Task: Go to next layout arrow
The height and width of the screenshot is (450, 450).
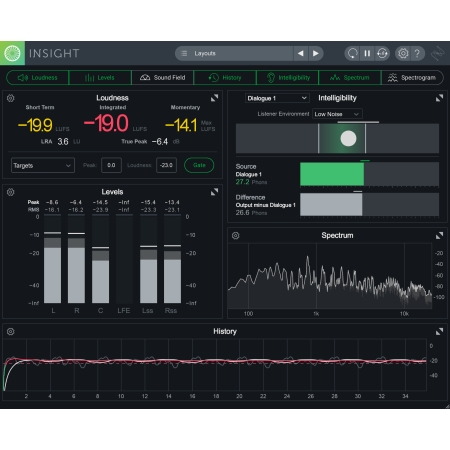Action: coord(316,53)
